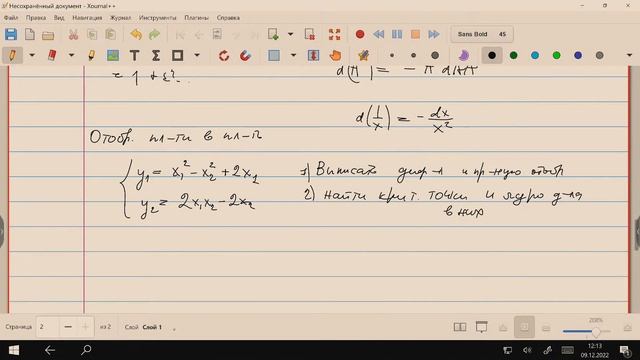Create a new document
Viewport: 640px width, 360px height.
tap(30, 34)
